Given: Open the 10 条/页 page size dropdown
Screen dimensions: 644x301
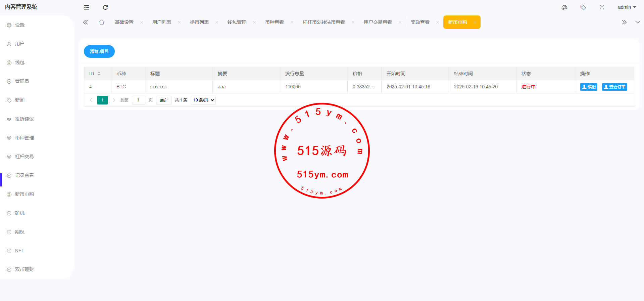Looking at the screenshot, I should pos(203,100).
